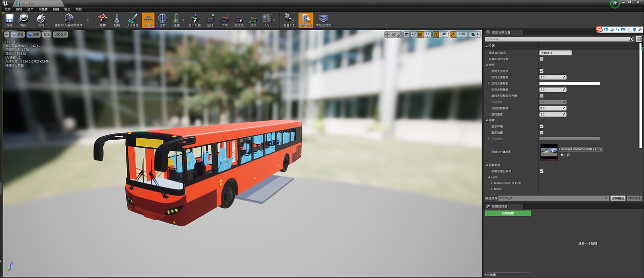Expand the Bloom section
The image size is (644, 278).
[x=492, y=189]
